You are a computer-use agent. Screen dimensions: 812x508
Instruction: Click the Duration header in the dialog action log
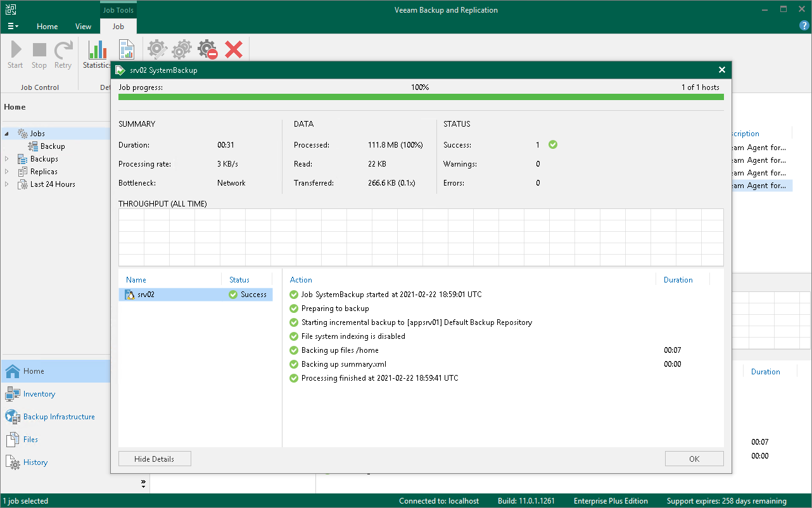(x=678, y=280)
